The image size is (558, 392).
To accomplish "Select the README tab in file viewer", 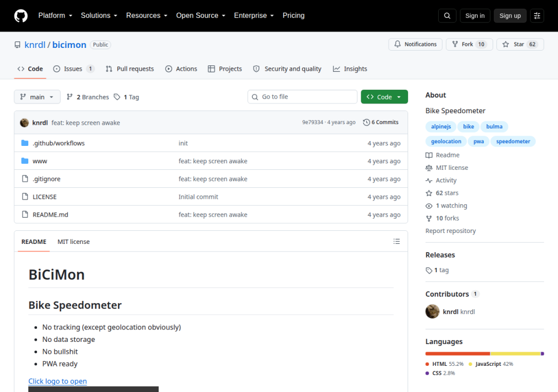I will 34,242.
